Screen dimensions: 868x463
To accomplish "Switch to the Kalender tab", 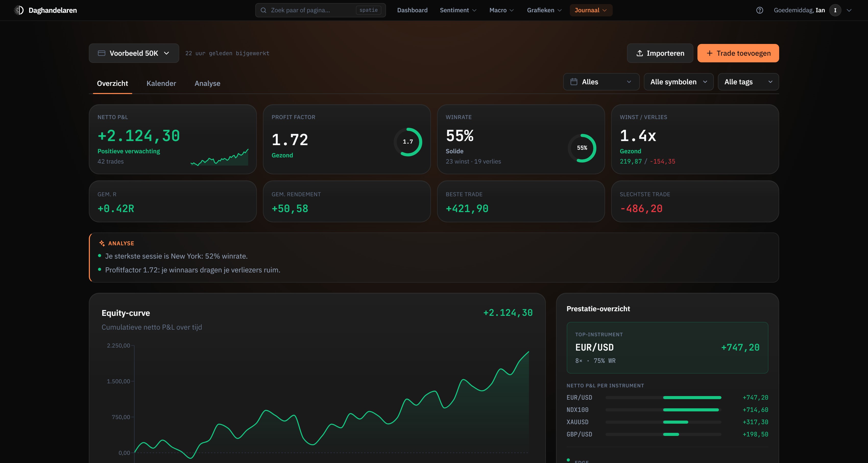I will point(161,83).
